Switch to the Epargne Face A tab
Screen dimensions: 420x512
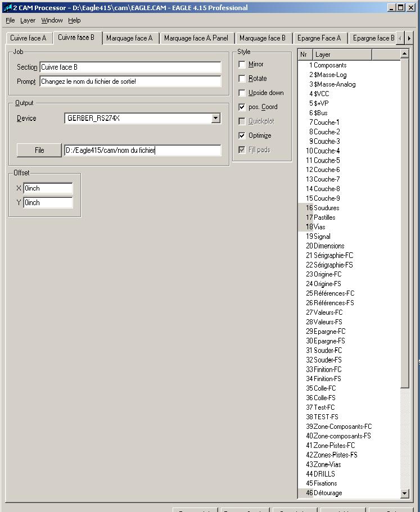coord(319,38)
